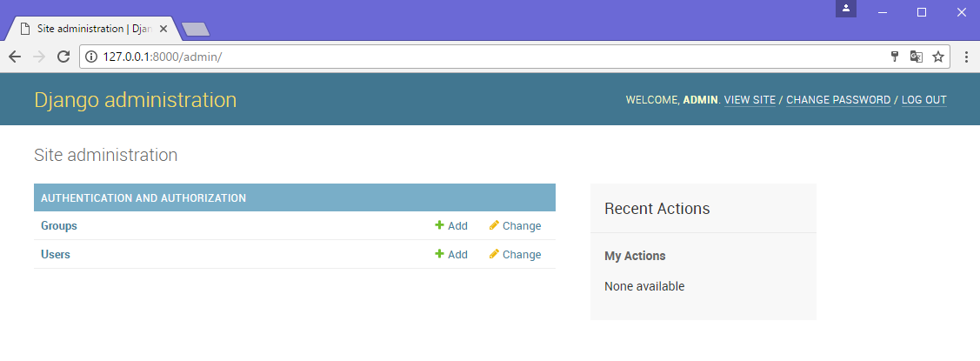980x361 pixels.
Task: Click the Log Out link
Action: tap(923, 100)
